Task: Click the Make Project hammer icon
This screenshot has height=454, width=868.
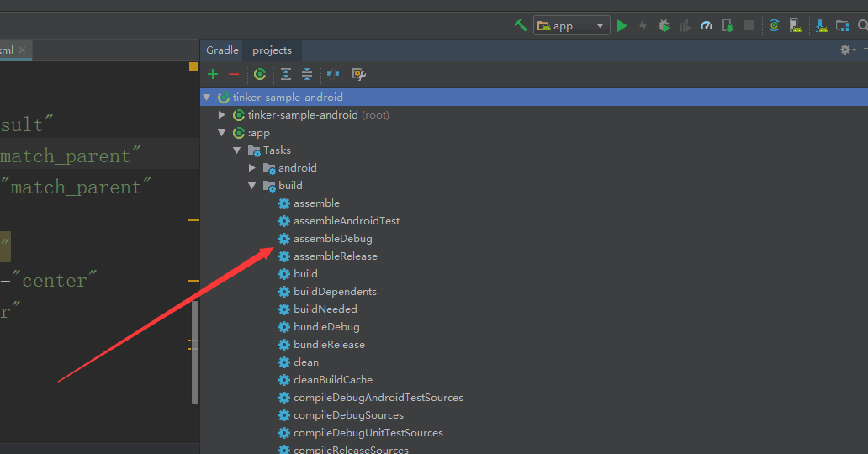Action: pos(521,25)
